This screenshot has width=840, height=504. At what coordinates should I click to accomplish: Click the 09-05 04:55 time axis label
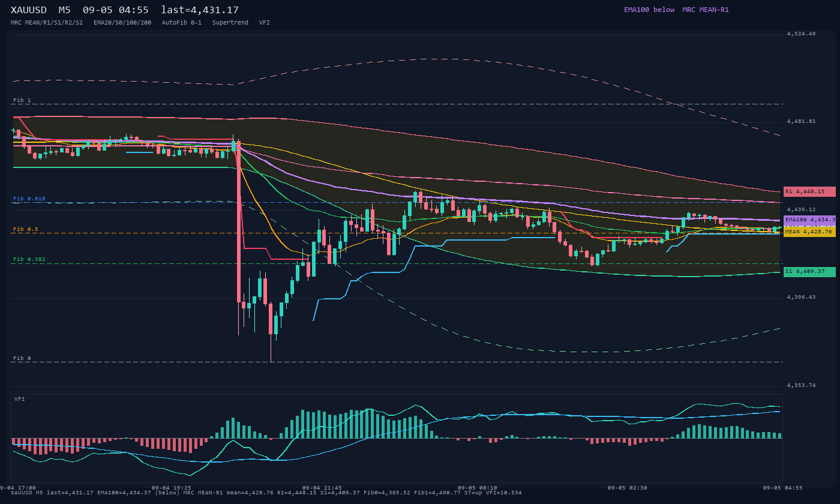pyautogui.click(x=782, y=488)
